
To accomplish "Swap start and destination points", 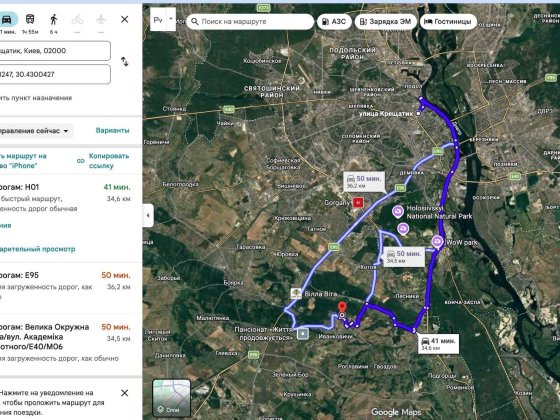I will click(x=124, y=62).
